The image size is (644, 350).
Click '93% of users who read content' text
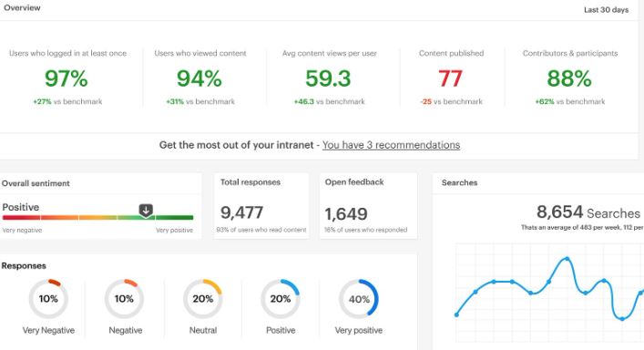261,230
